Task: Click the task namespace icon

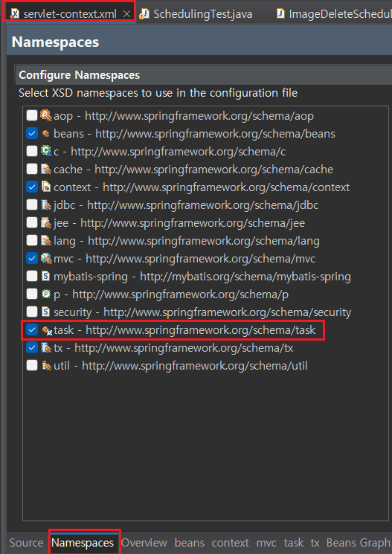Action: point(47,330)
